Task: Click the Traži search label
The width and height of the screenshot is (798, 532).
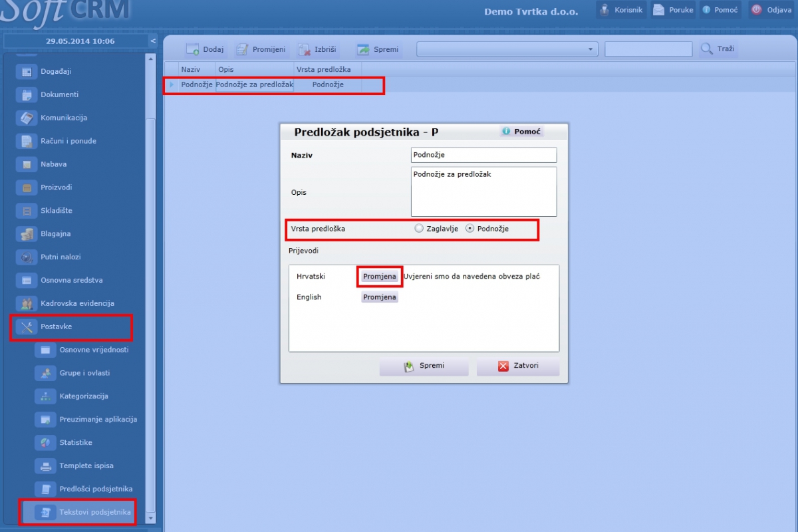Action: tap(726, 49)
